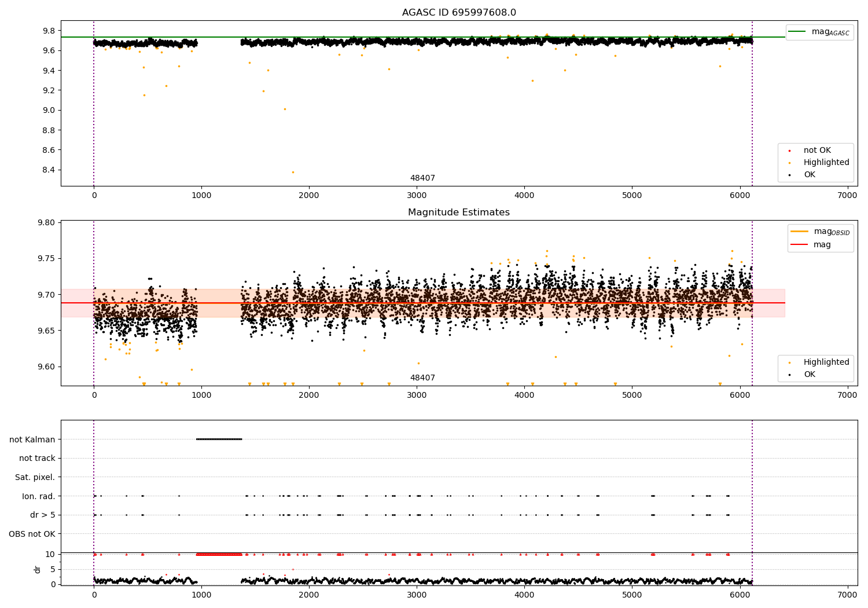Click the '2000' x tick under the dr plot
868x608 pixels.
(x=309, y=595)
